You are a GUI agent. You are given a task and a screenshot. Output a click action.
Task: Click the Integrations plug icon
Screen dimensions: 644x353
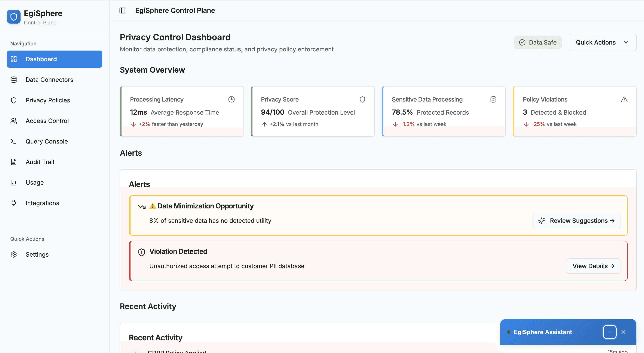[14, 203]
